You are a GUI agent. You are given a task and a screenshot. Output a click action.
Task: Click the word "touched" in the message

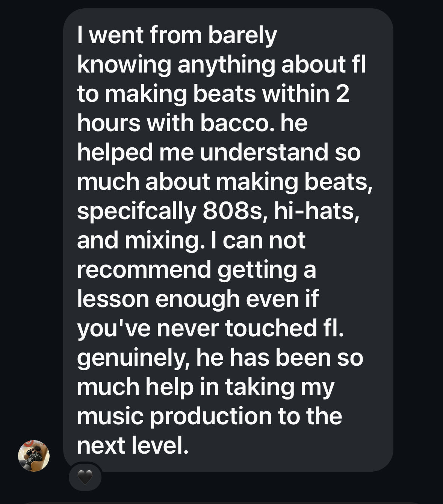coord(271,328)
